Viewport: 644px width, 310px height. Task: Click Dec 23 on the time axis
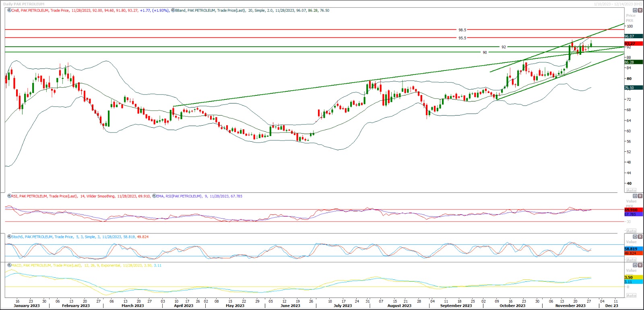click(611, 306)
